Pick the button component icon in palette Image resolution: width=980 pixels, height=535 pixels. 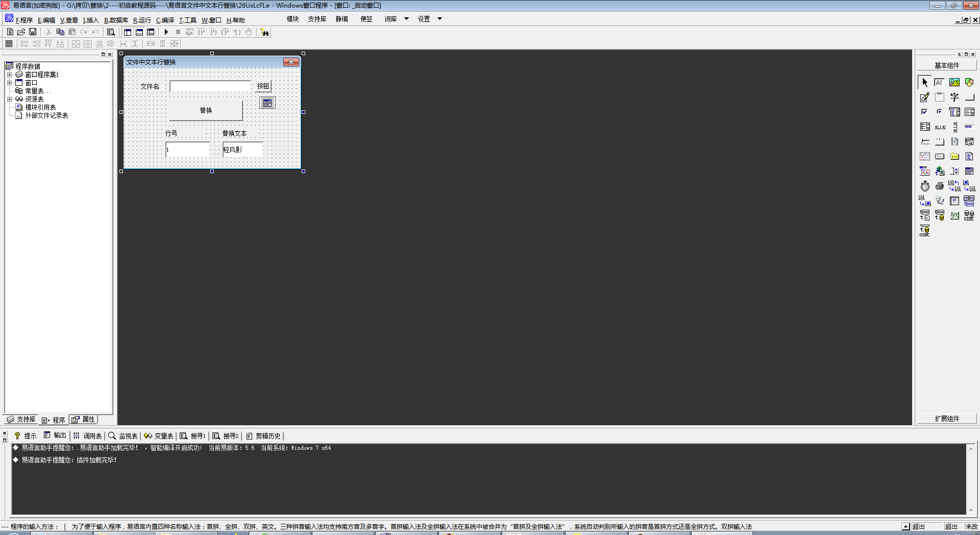[969, 97]
